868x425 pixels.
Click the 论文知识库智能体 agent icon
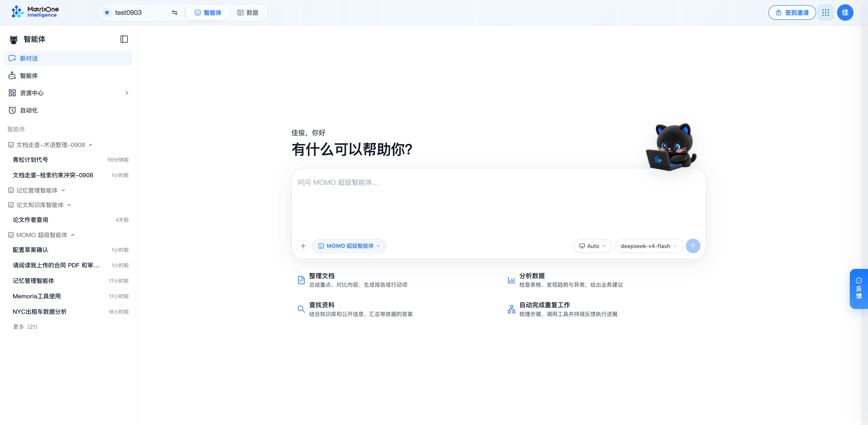pos(11,205)
